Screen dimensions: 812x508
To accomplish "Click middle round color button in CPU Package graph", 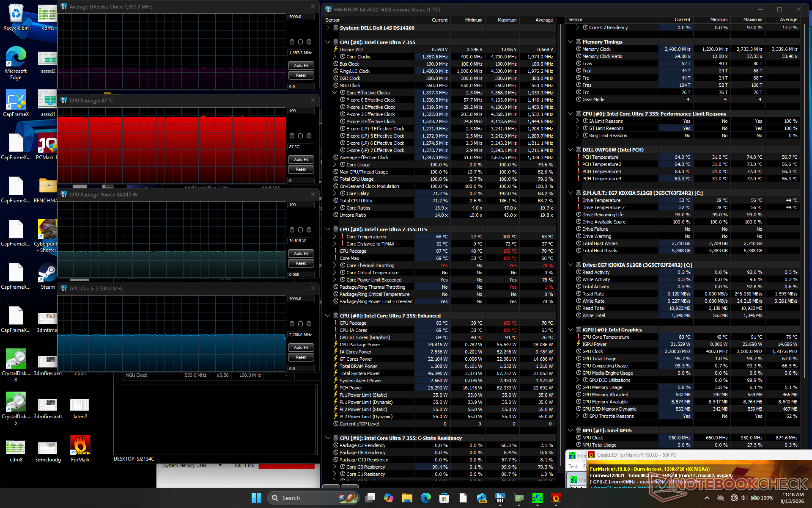I will click(x=300, y=136).
